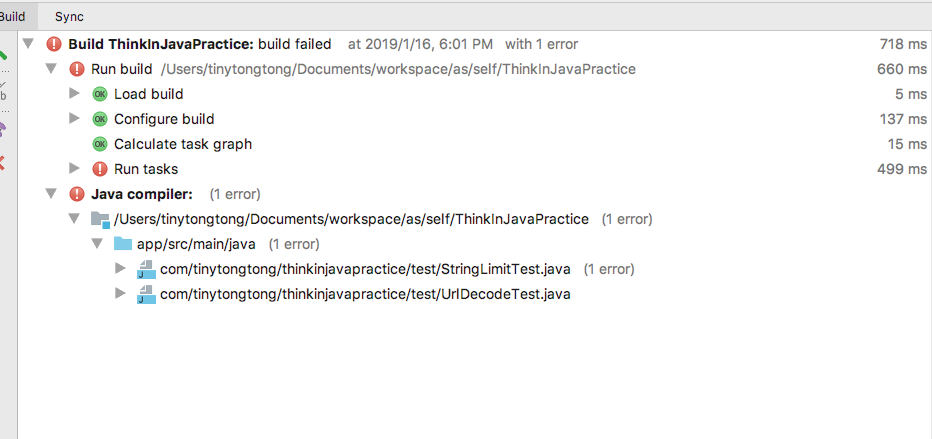Image resolution: width=932 pixels, height=439 pixels.
Task: Click the module icon beside the ThinkInJavaPractice path
Action: (100, 219)
